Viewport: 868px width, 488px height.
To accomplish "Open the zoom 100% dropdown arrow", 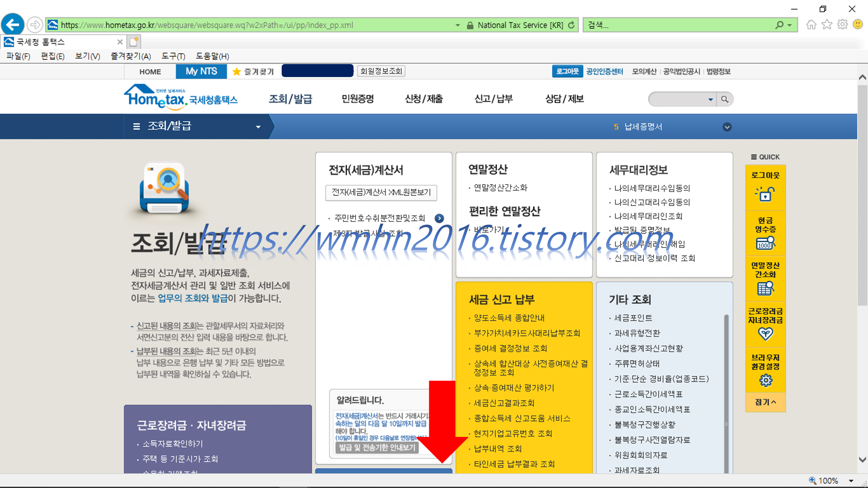I will tap(851, 481).
